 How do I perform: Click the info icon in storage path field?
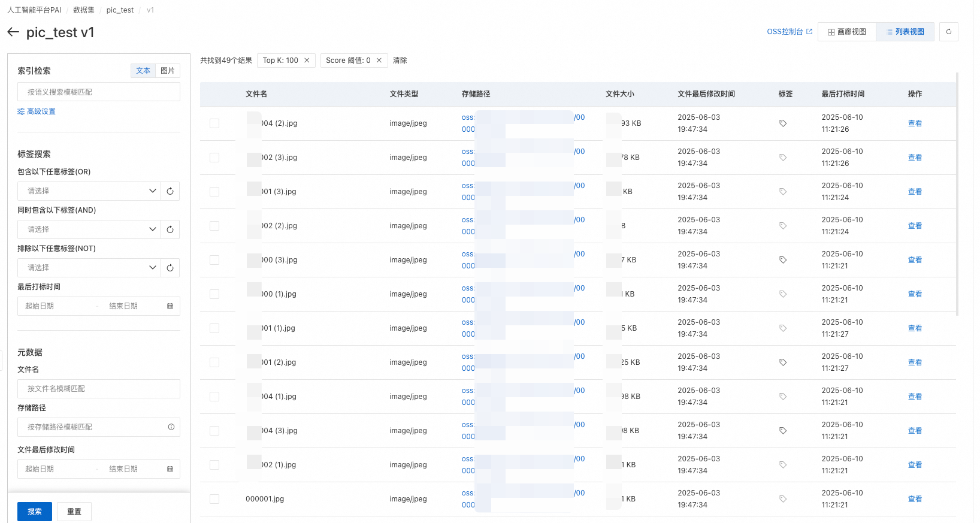pyautogui.click(x=171, y=427)
